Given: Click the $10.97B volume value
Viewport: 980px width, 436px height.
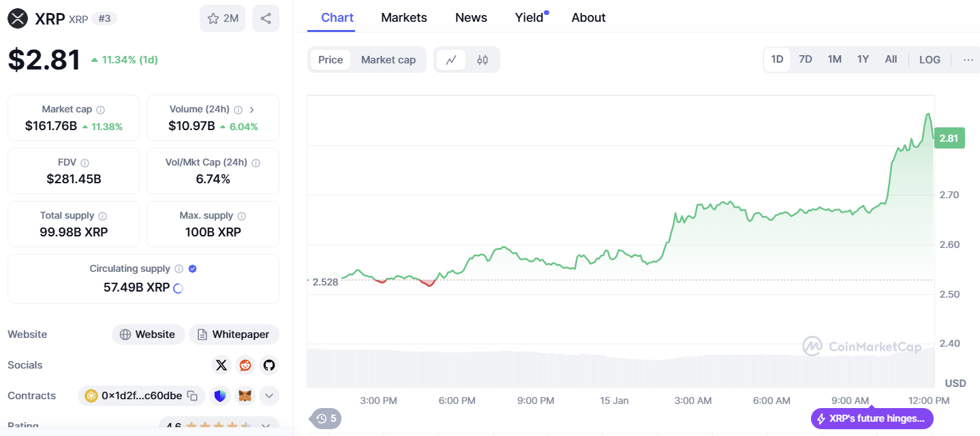Looking at the screenshot, I should tap(192, 126).
